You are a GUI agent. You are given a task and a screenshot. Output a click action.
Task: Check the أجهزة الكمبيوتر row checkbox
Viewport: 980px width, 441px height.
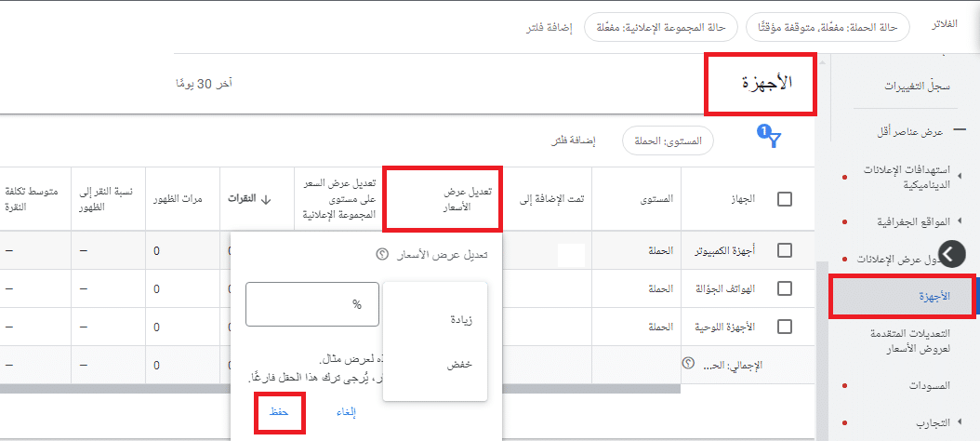pyautogui.click(x=785, y=251)
